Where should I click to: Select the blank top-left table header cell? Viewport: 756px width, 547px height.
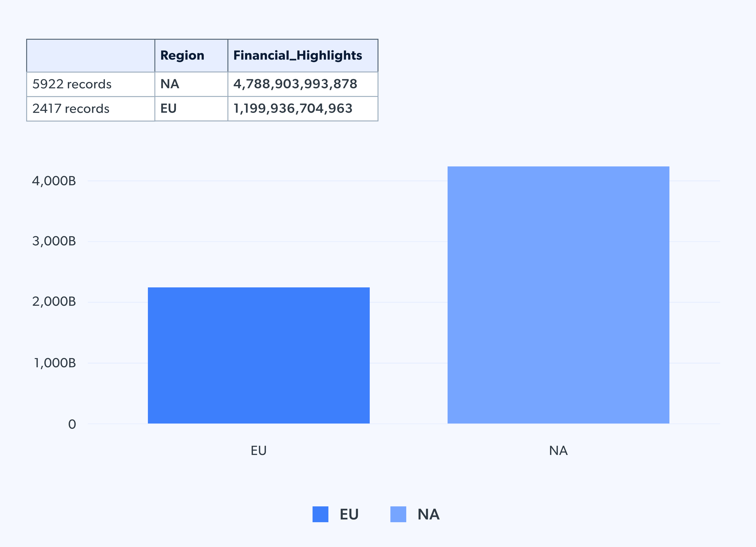90,55
